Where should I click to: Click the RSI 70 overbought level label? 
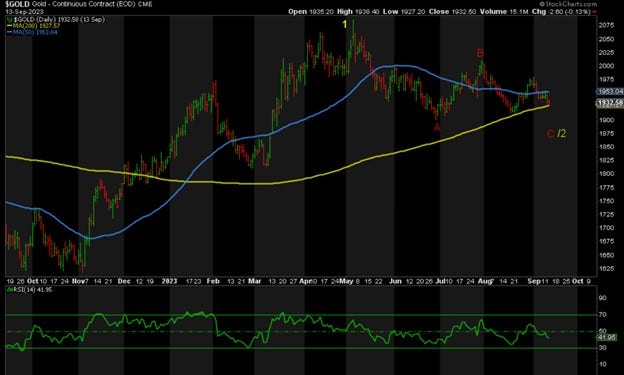pyautogui.click(x=603, y=314)
